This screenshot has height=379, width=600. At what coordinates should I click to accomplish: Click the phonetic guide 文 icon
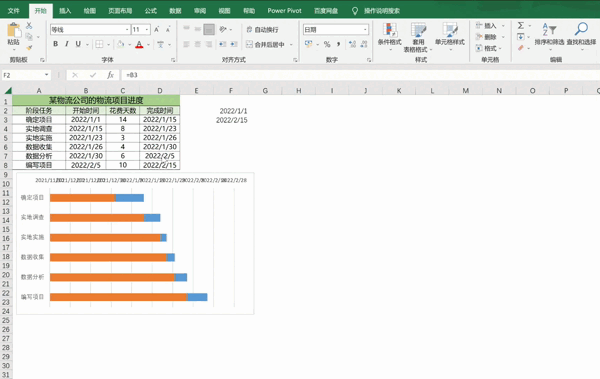[160, 44]
